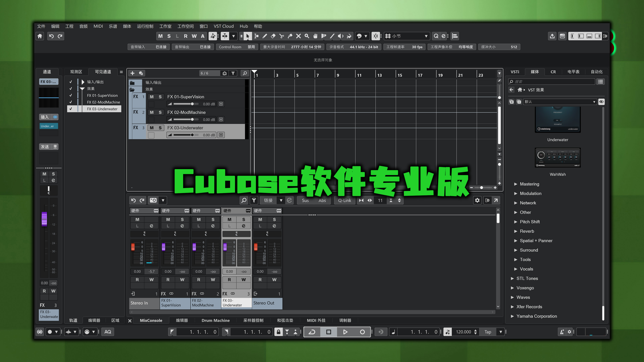Select the WahWah plugin thumbnail
644x362 pixels.
click(557, 158)
